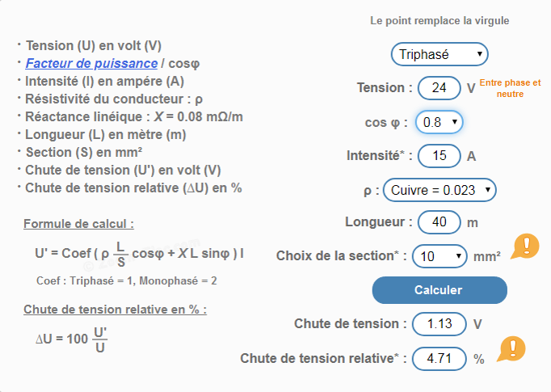Screen dimensions: 551x392
Task: Click the Triphasé dropdown arrow
Action: click(x=480, y=54)
